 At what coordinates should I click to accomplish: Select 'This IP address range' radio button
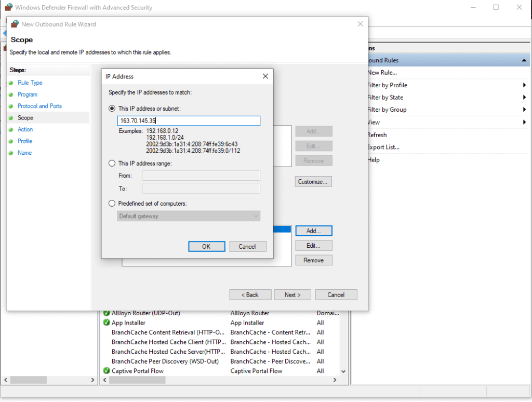point(112,163)
